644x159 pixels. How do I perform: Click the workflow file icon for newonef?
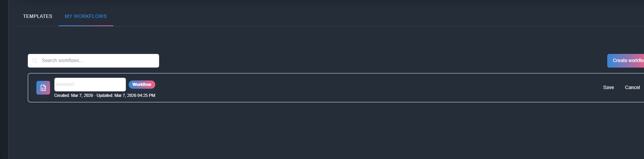(43, 88)
